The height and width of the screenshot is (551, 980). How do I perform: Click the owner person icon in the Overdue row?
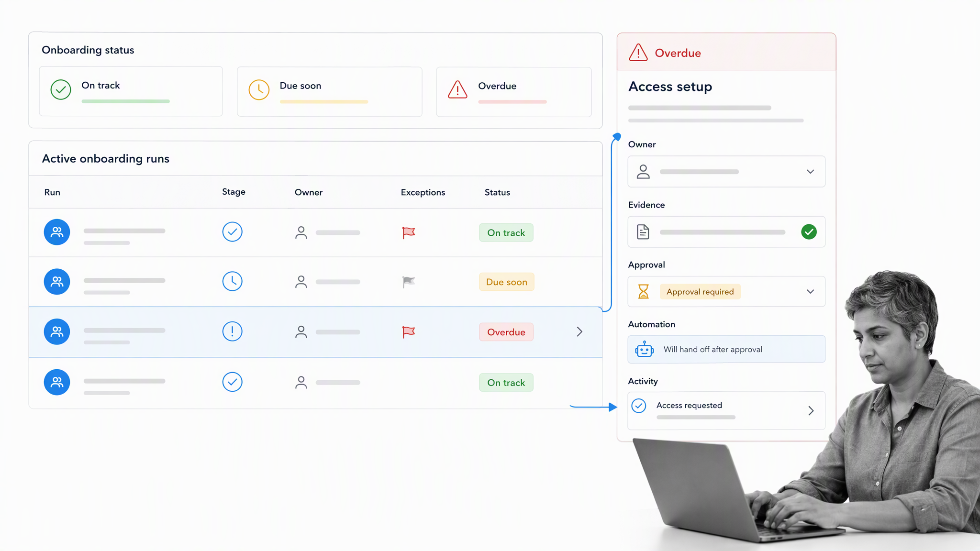(x=301, y=332)
